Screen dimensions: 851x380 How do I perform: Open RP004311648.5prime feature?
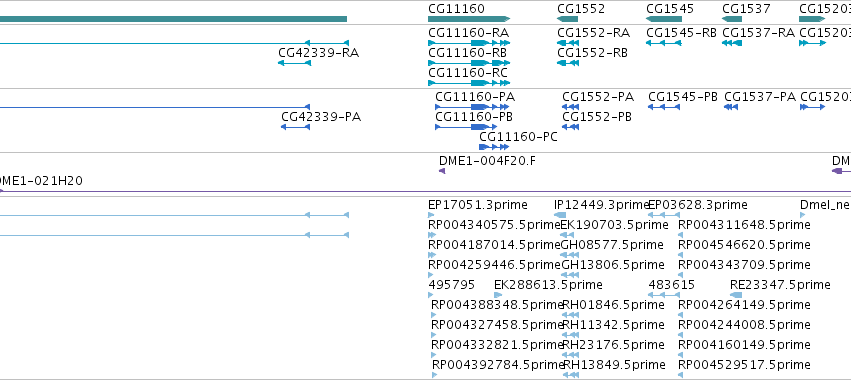[745, 225]
